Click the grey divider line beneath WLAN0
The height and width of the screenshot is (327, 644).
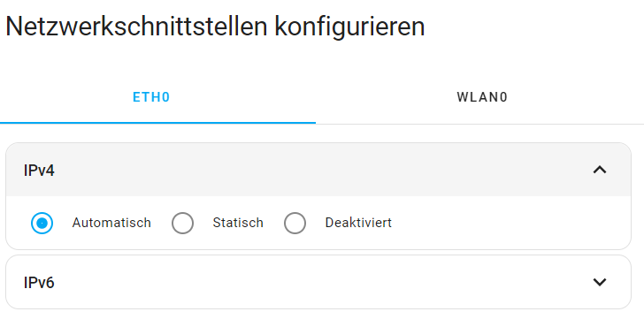(x=479, y=124)
